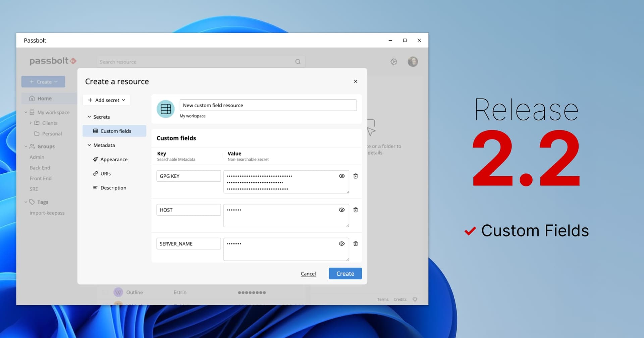Show the SERVER_NAME hidden value
The width and height of the screenshot is (644, 338).
pyautogui.click(x=341, y=243)
